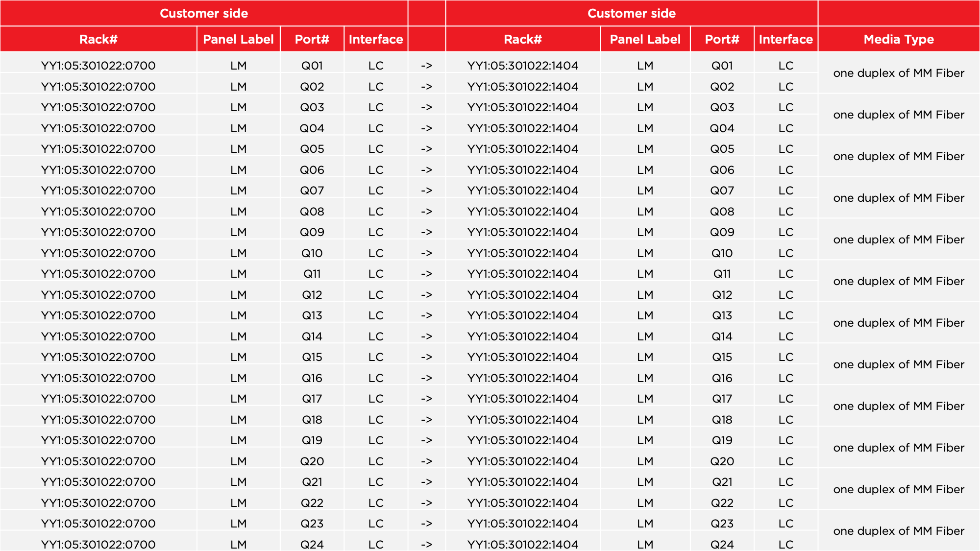
Task: Select media type cell for ports Q19–Q20
Action: click(x=899, y=448)
